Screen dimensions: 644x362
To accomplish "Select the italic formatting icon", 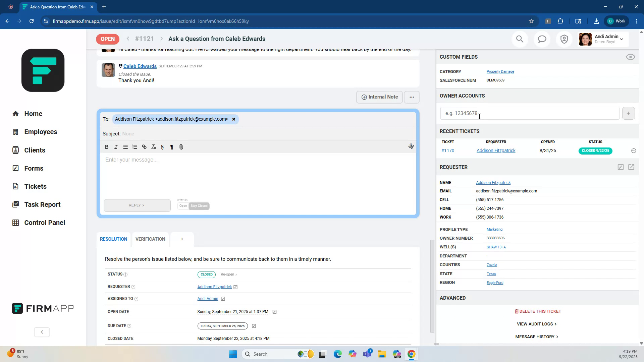I will pos(116,147).
